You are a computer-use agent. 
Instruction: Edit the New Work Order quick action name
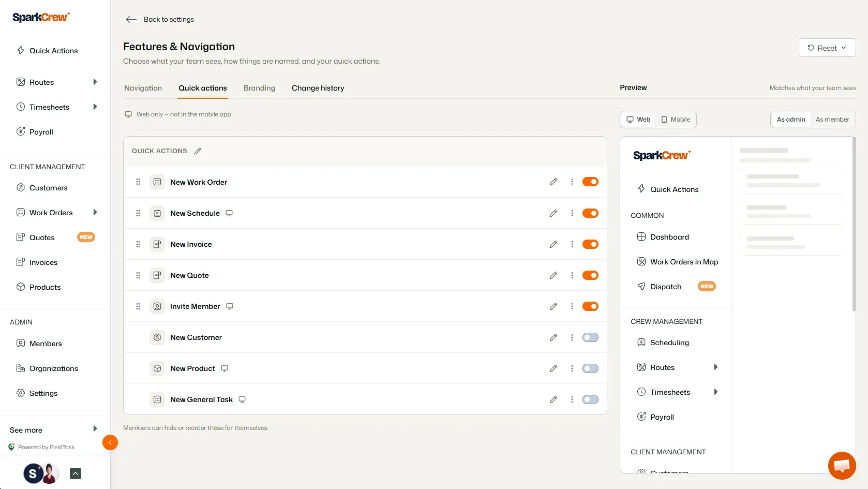(553, 182)
